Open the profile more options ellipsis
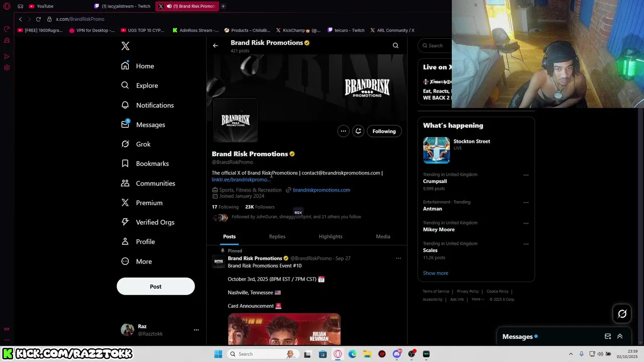Viewport: 644px width, 362px height. (343, 131)
